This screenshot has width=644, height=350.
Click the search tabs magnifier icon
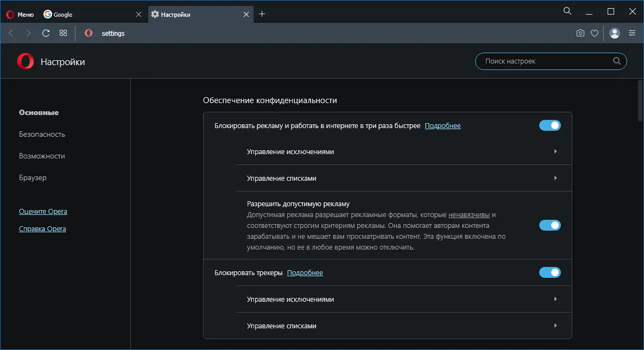coord(567,11)
